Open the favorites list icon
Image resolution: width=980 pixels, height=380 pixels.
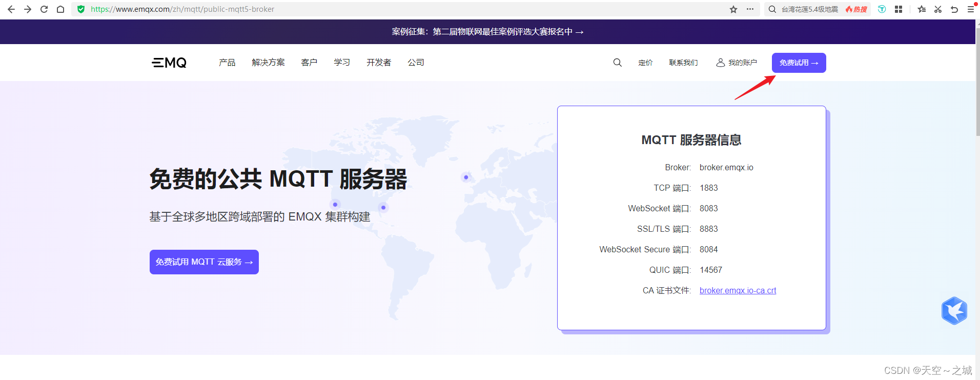coord(922,9)
